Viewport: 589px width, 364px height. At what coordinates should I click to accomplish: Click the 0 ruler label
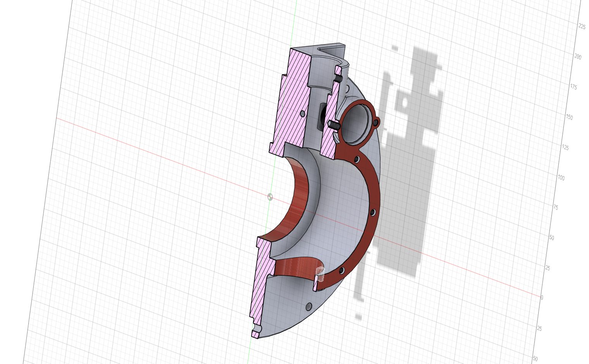[x=542, y=297]
